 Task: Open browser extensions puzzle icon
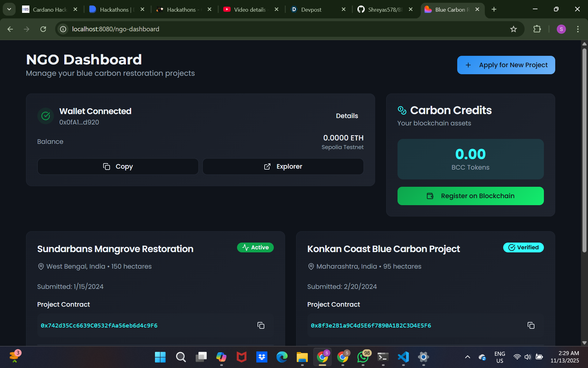tap(537, 29)
